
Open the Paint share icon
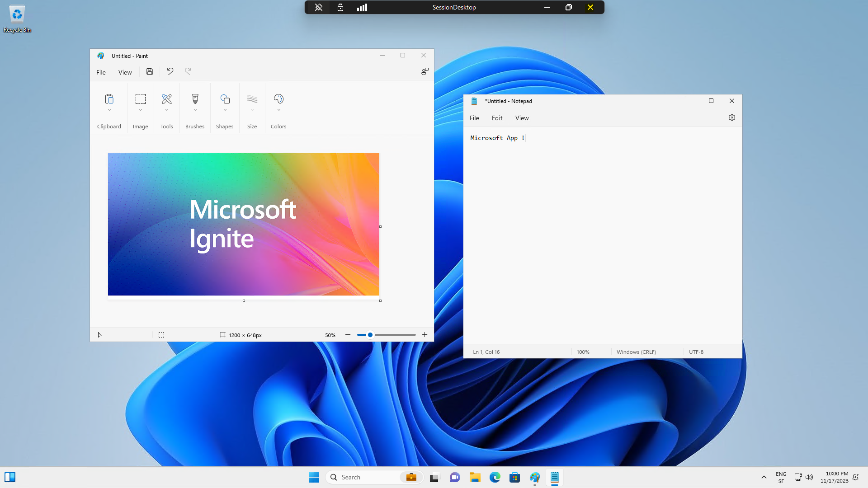(x=425, y=71)
